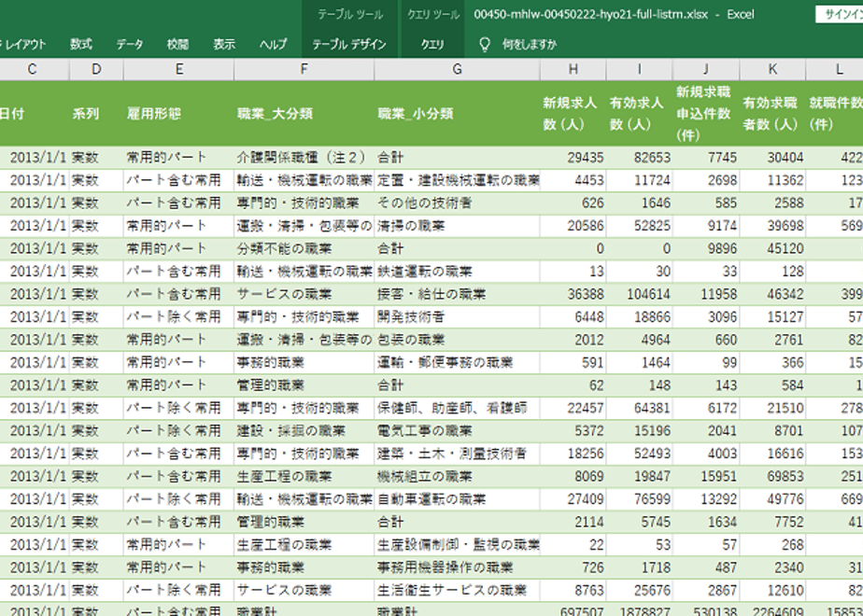The height and width of the screenshot is (616, 863).
Task: Click the 雇用形態 table header cell
Action: [x=179, y=114]
